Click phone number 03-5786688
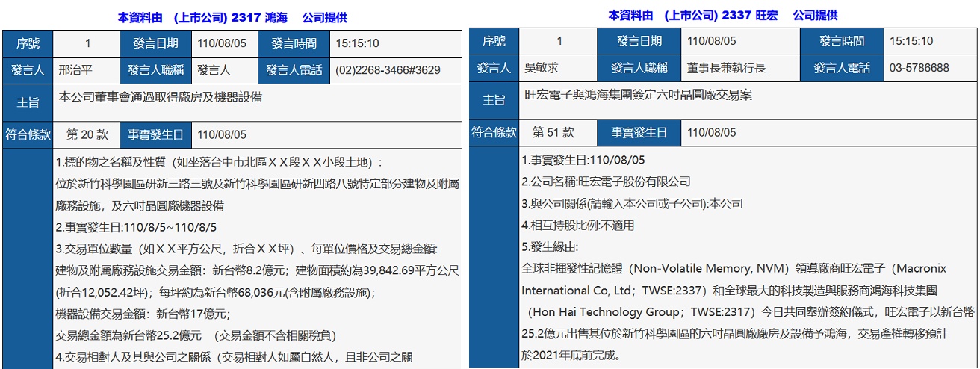980x369 pixels. point(919,68)
